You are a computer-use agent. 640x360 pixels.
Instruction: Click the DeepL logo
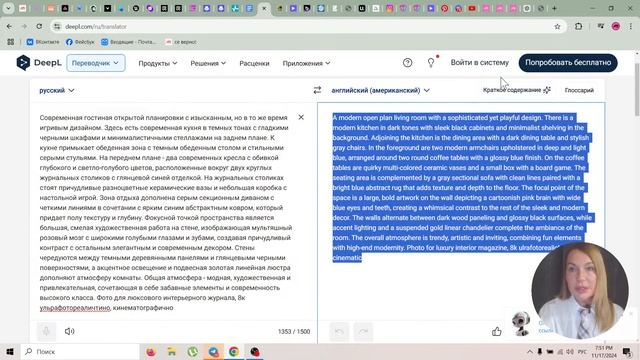(39, 63)
